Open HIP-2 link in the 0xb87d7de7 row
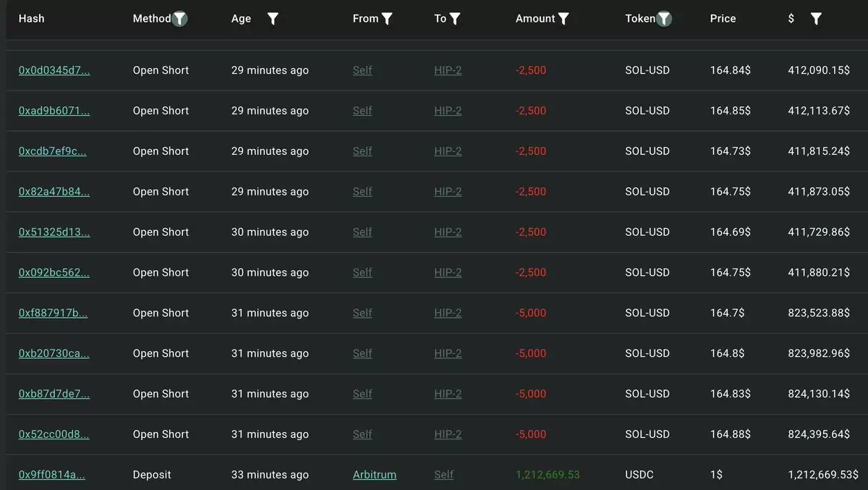The width and height of the screenshot is (868, 490). (448, 394)
